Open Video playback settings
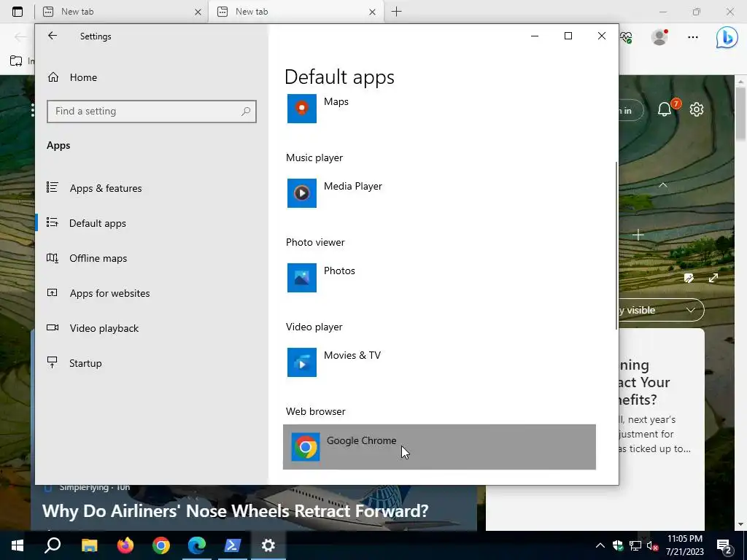The width and height of the screenshot is (747, 560). 104,328
